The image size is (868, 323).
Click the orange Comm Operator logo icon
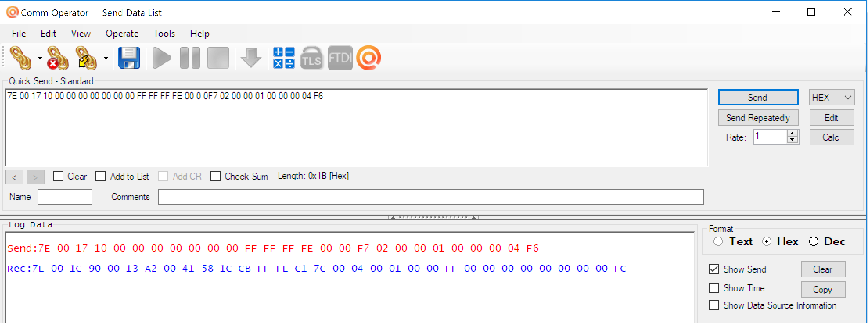tap(368, 58)
